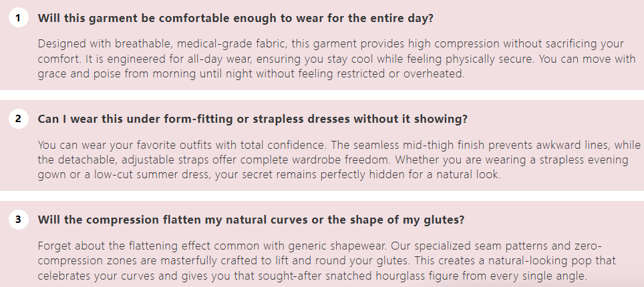Select the line starting 'grace and poise'
Image resolution: width=644 pixels, height=287 pixels.
251,73
